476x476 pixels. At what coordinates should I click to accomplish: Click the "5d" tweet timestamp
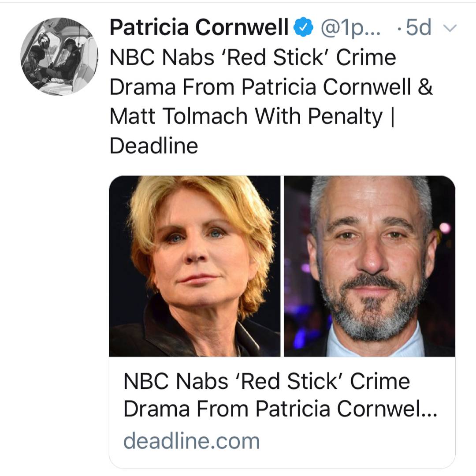click(418, 29)
